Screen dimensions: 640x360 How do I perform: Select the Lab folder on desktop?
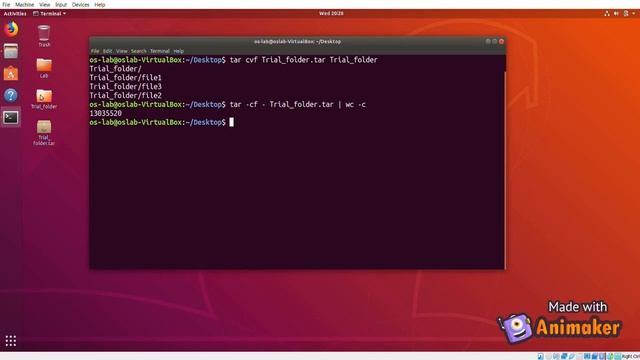point(44,68)
